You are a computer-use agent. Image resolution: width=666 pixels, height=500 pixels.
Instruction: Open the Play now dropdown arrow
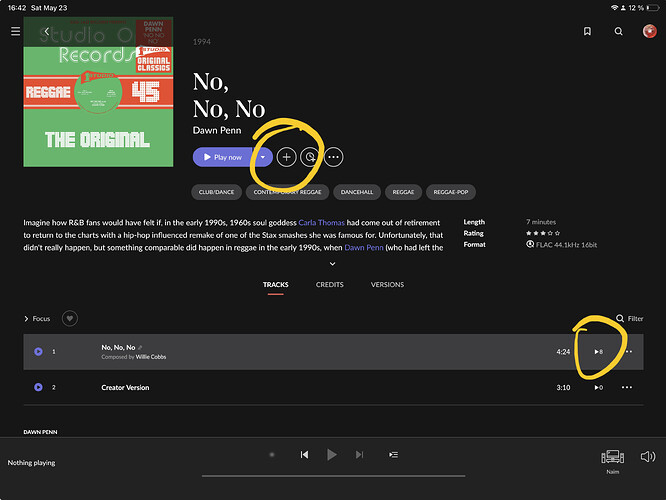263,157
